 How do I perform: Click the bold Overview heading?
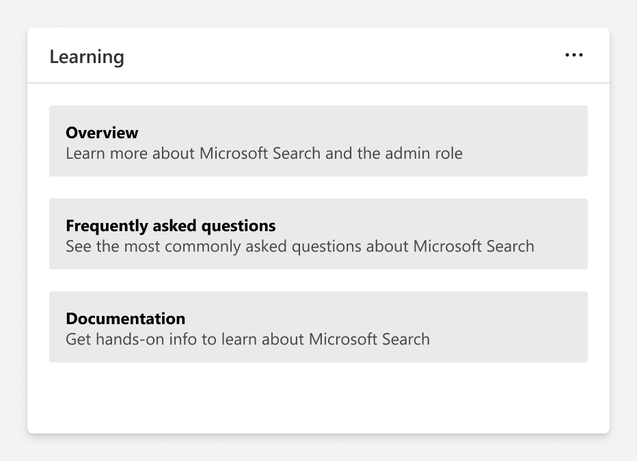(x=102, y=132)
